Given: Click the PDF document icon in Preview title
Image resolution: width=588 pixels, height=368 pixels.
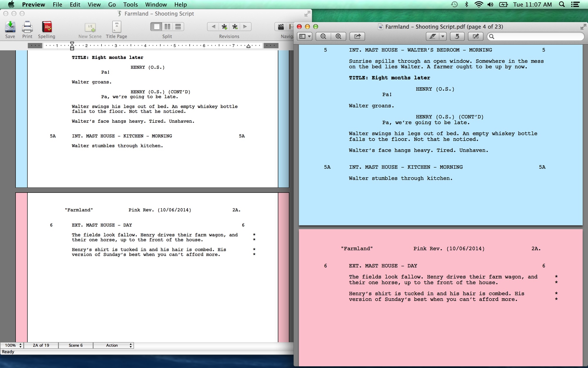Looking at the screenshot, I should 380,27.
